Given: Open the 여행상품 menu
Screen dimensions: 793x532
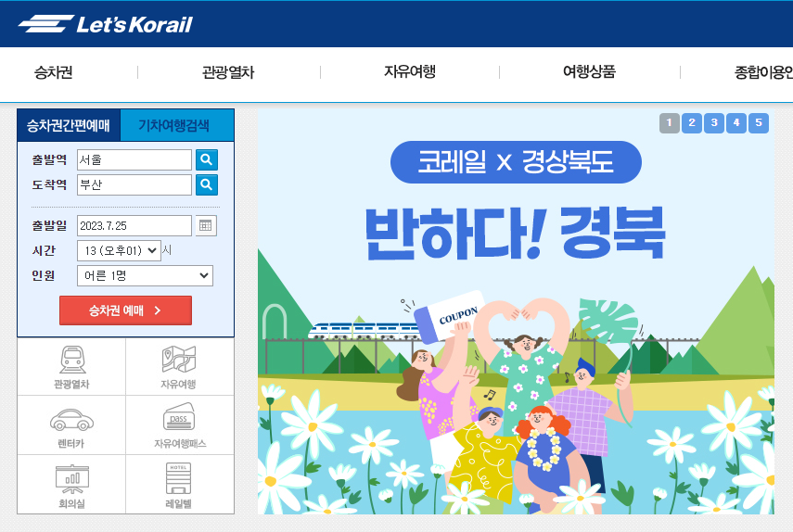Looking at the screenshot, I should [x=589, y=71].
